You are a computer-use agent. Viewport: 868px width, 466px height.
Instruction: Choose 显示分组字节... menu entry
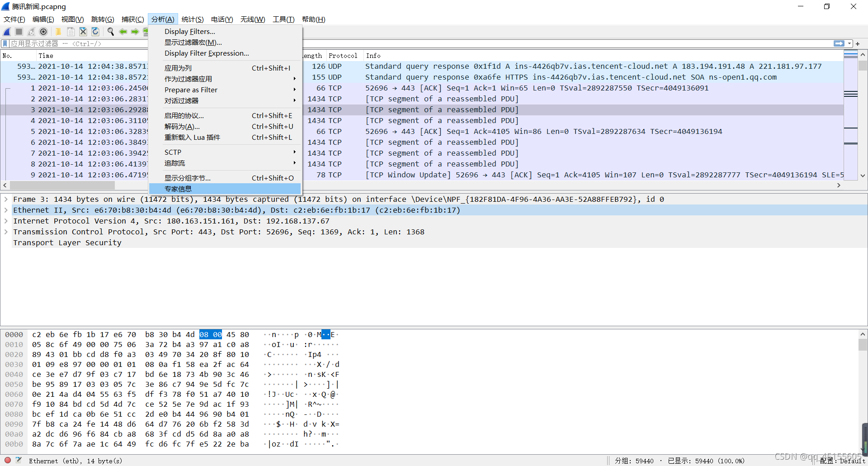(x=225, y=178)
